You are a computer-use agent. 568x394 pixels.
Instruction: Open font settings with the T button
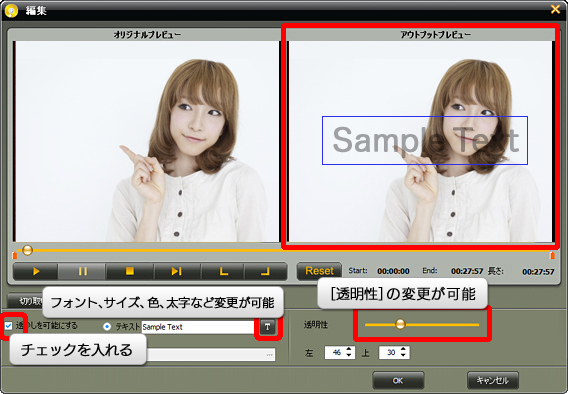pos(267,327)
